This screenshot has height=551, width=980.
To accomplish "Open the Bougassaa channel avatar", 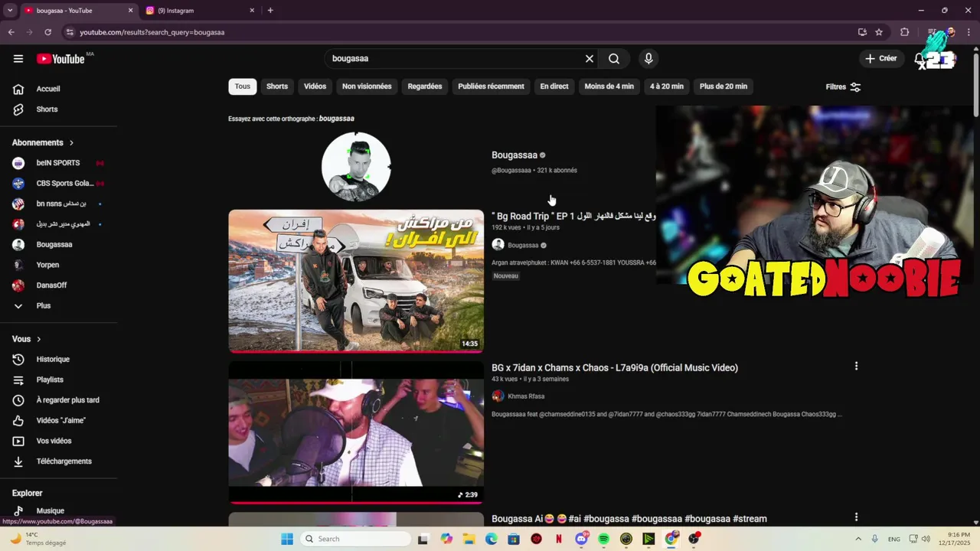I will click(356, 166).
